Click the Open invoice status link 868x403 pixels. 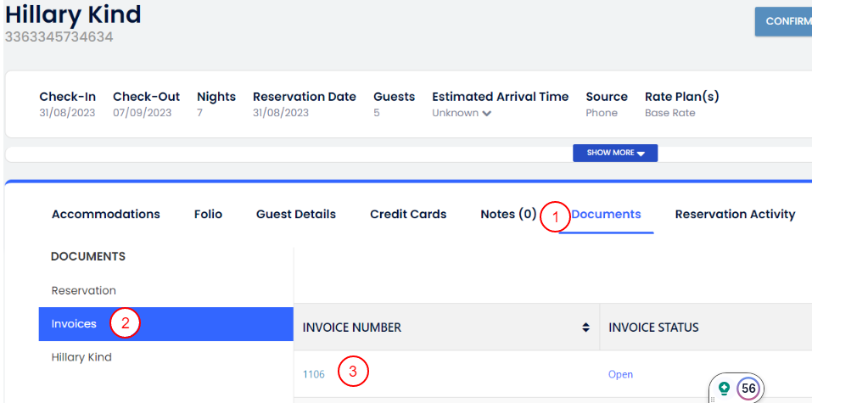pos(620,374)
